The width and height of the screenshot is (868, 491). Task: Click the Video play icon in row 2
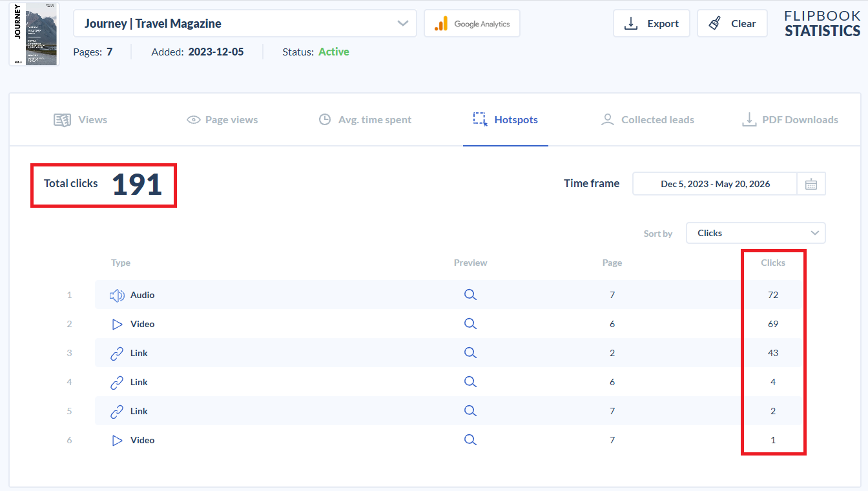[118, 324]
